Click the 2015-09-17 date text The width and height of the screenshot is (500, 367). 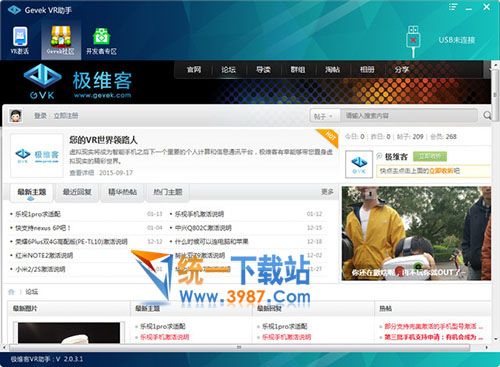pos(116,173)
